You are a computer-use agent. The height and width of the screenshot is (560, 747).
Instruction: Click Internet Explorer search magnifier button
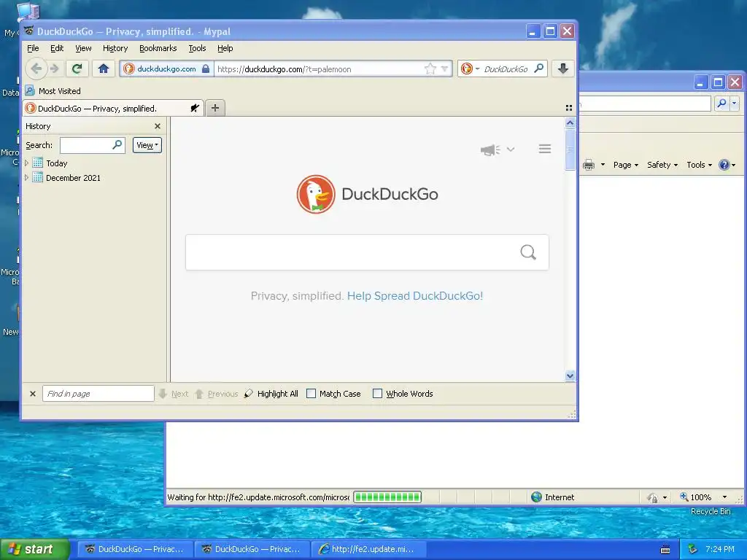tap(722, 103)
